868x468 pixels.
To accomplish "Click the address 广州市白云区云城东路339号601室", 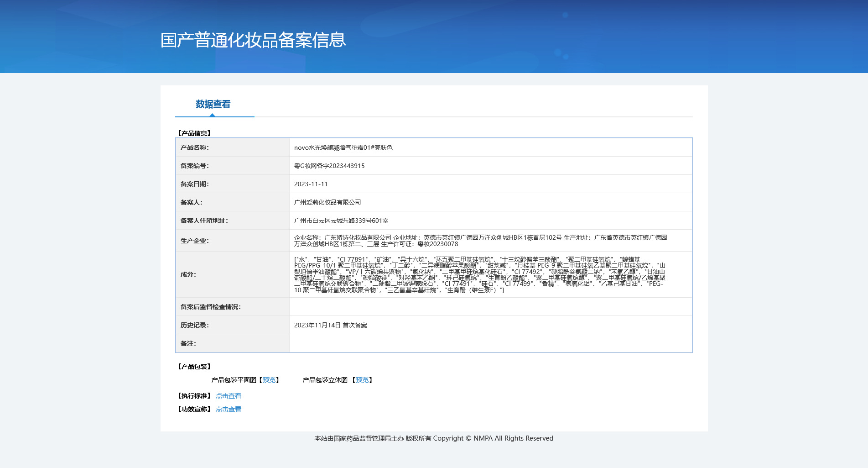I will [341, 221].
